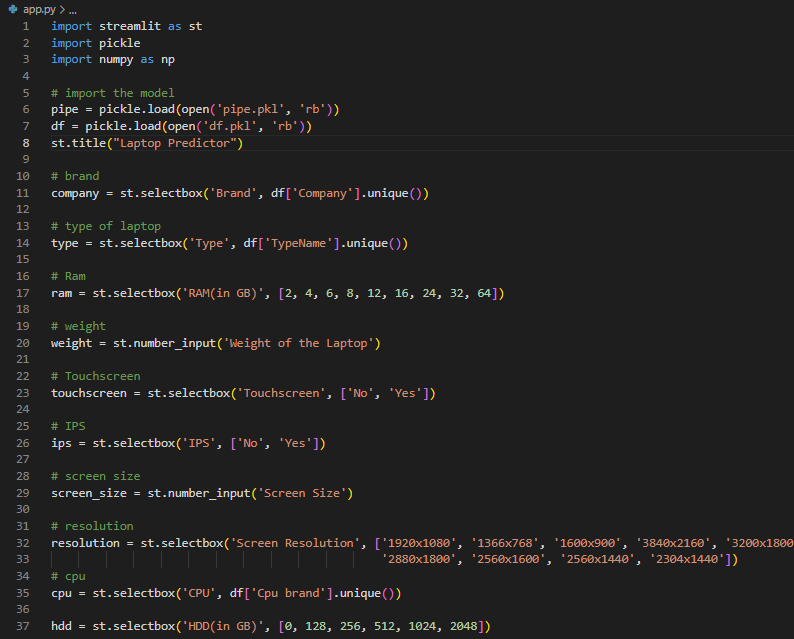Click line number 8 in the gutter
This screenshot has width=794, height=639.
26,143
